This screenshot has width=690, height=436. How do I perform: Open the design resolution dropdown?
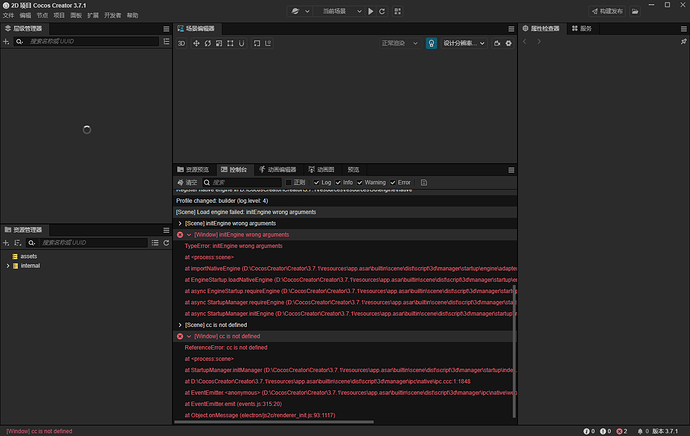(464, 43)
